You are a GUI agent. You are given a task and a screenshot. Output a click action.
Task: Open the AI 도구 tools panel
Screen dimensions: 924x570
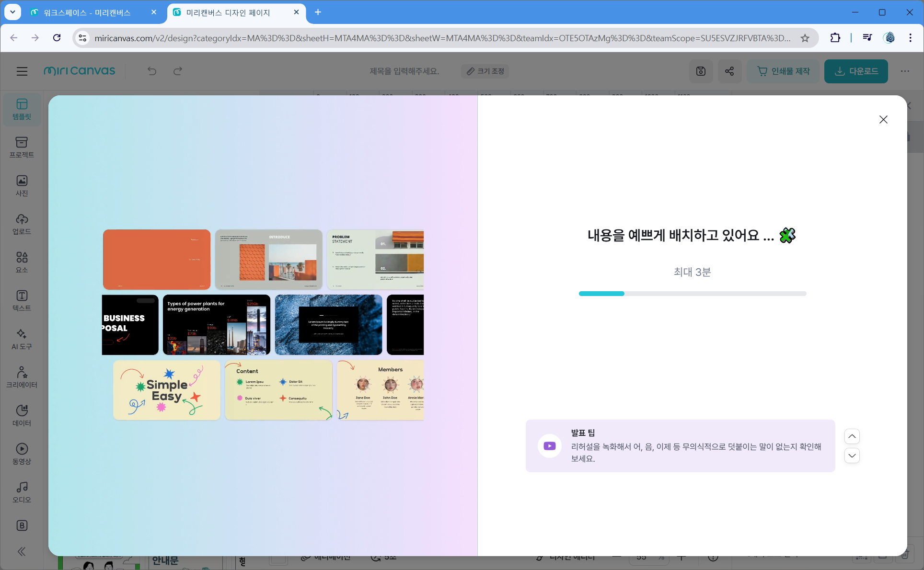[22, 339]
